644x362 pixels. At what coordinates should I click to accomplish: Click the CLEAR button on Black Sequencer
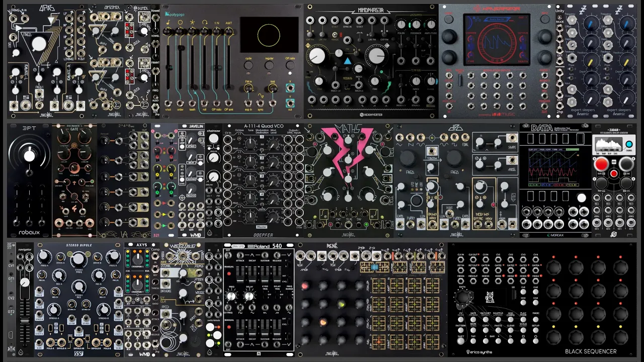pyautogui.click(x=511, y=330)
